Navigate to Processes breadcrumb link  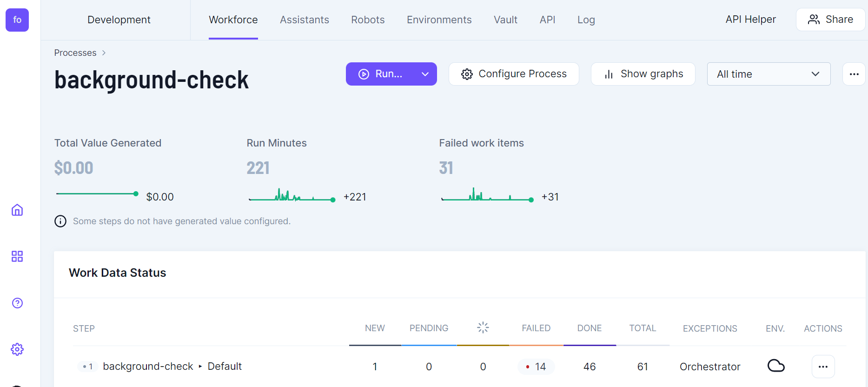(x=75, y=53)
